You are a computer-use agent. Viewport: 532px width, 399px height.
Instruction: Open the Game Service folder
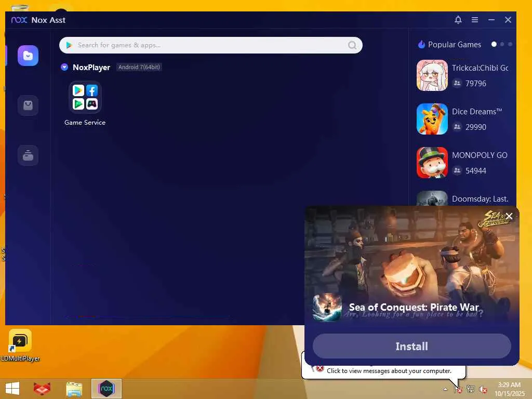(85, 97)
